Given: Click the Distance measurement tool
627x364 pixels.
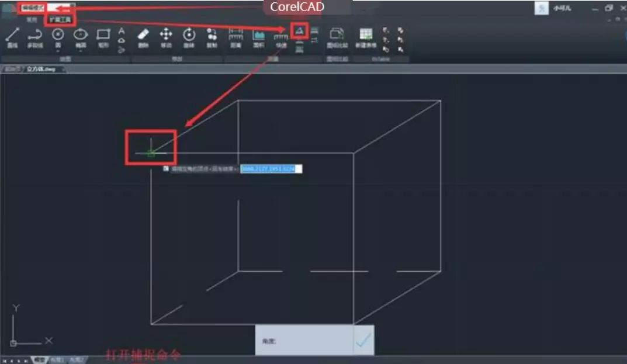Looking at the screenshot, I should [235, 38].
